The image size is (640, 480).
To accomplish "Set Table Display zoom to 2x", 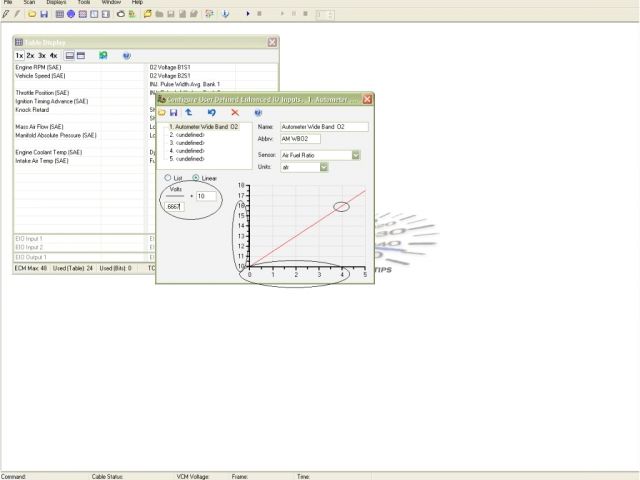I will pyautogui.click(x=30, y=56).
